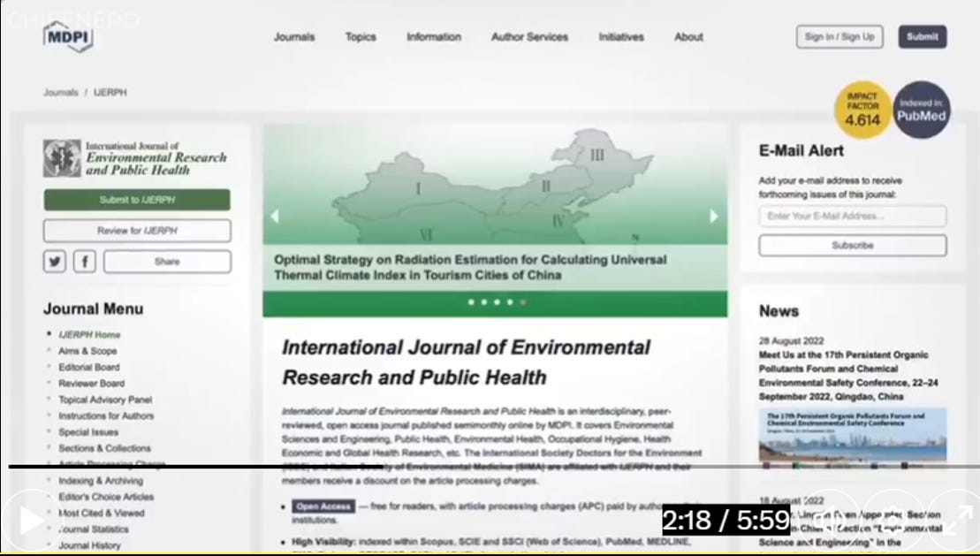Open Indexing & Archiving link
This screenshot has height=556, width=980.
101,481
